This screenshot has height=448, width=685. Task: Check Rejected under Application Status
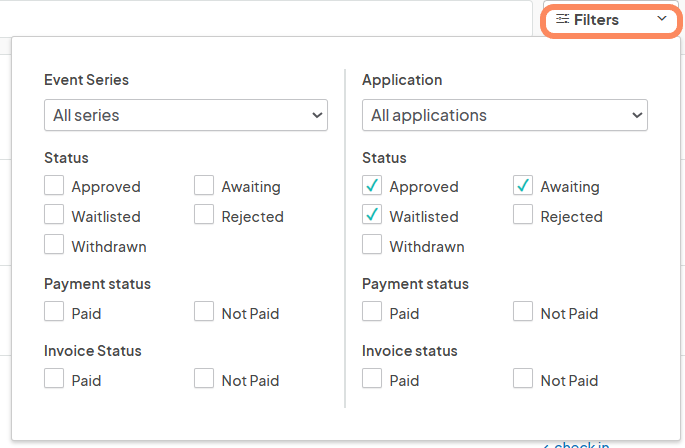(x=523, y=215)
